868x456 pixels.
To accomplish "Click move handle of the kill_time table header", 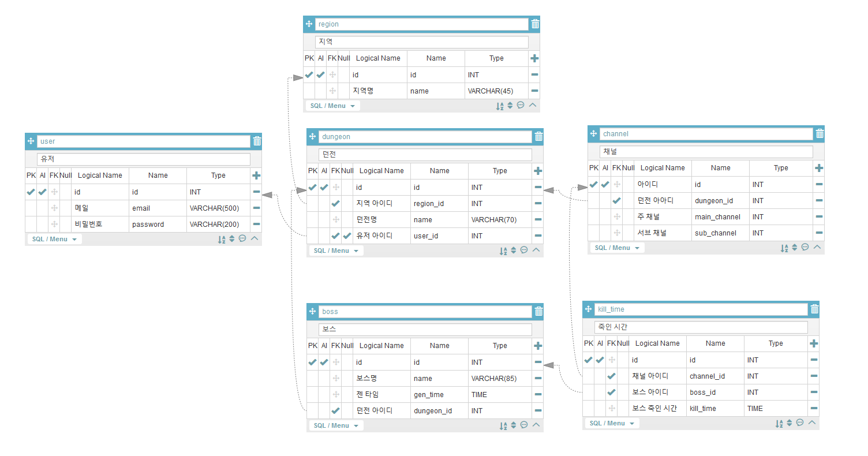I will pyautogui.click(x=588, y=309).
